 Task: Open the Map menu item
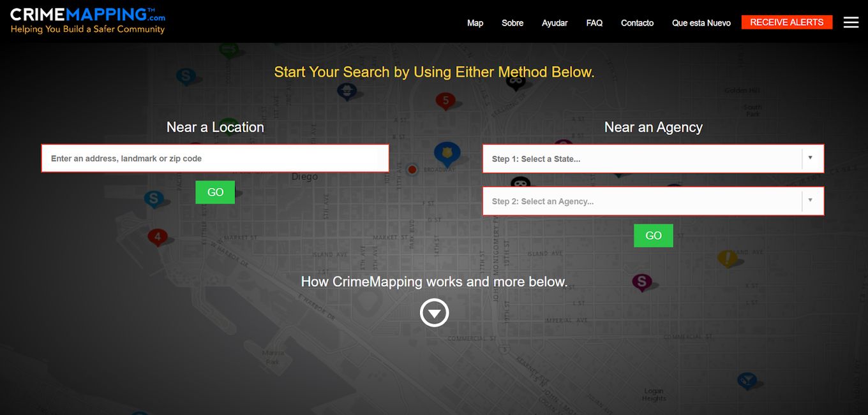click(x=475, y=23)
